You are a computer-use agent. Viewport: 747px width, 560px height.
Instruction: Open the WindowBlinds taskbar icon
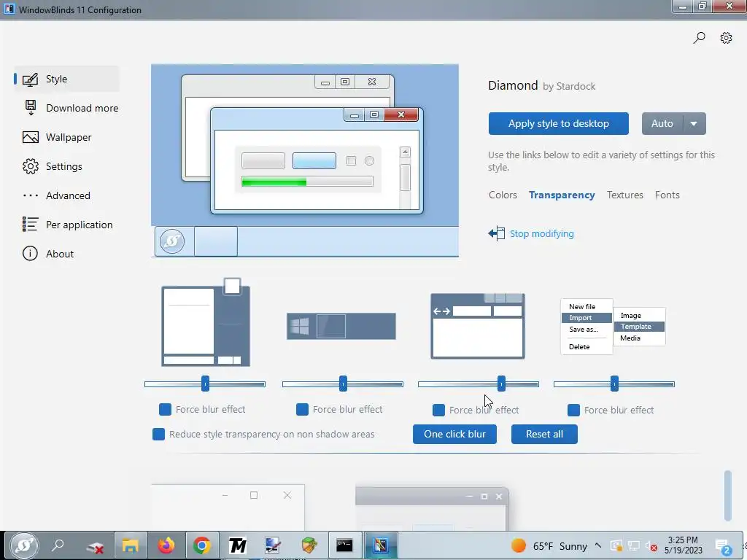click(x=380, y=545)
